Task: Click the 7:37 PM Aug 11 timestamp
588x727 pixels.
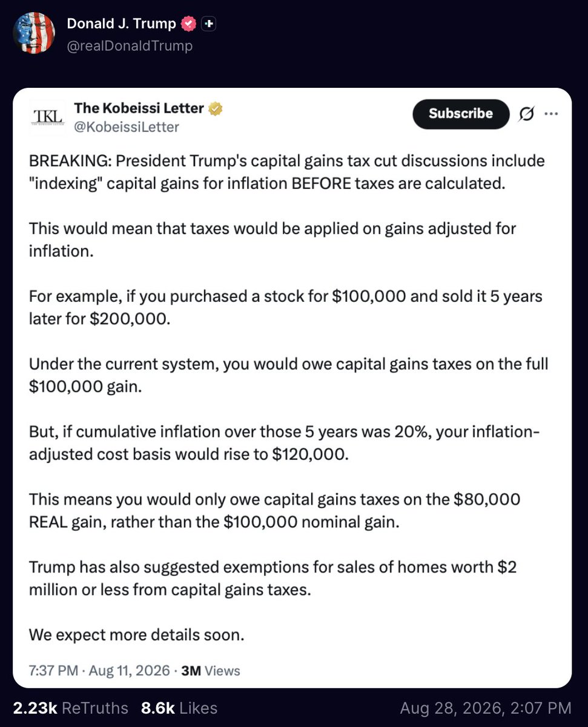Action: (x=99, y=671)
